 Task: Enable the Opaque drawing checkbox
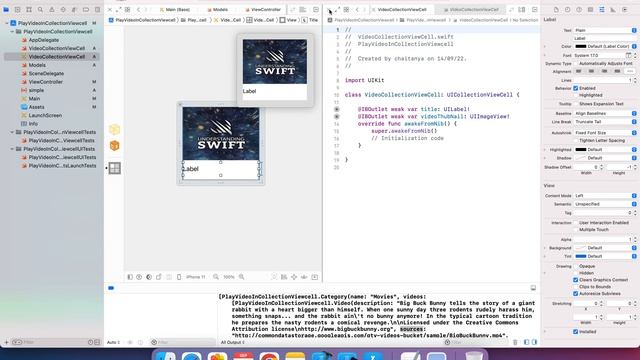[576, 266]
